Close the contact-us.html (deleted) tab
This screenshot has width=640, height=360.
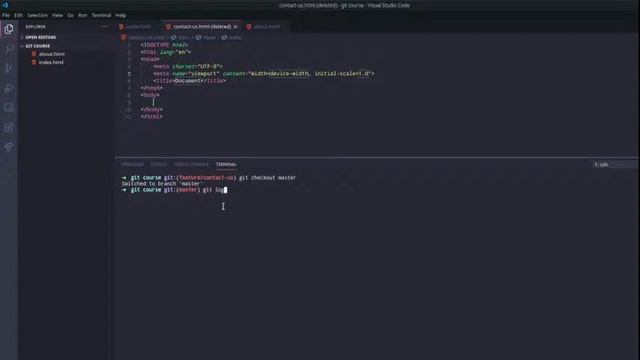click(x=236, y=27)
